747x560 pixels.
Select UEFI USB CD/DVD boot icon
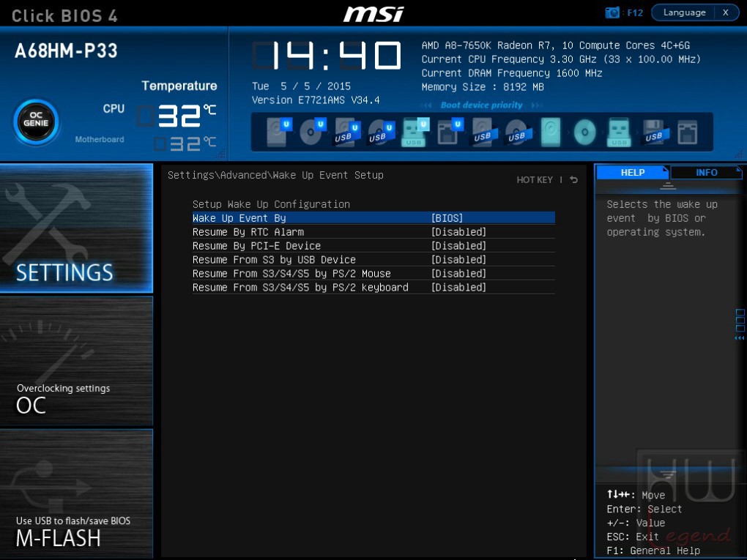click(x=382, y=132)
